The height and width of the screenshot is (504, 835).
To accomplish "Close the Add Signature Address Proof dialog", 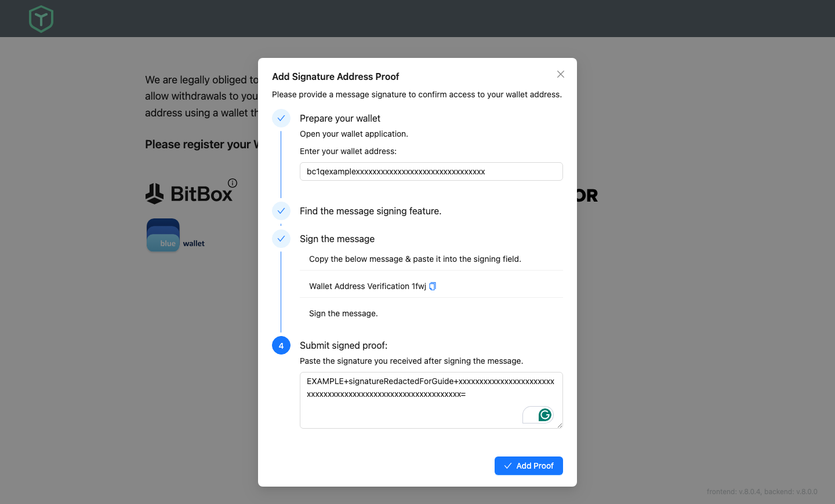I will [561, 74].
